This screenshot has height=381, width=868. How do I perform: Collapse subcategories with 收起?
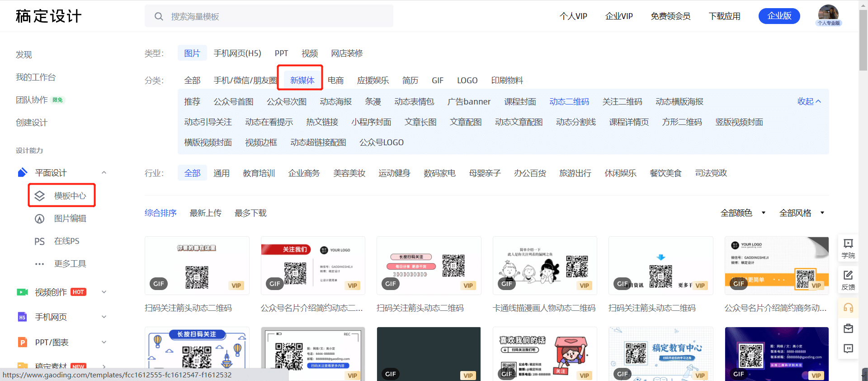[x=809, y=101]
